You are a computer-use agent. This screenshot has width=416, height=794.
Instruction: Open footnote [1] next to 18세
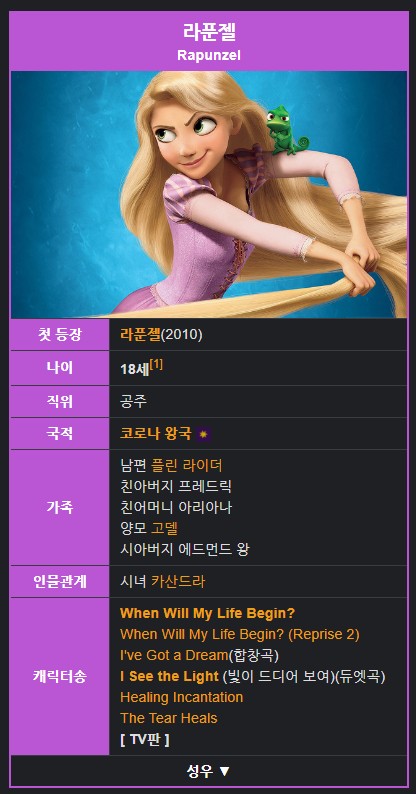[156, 365]
